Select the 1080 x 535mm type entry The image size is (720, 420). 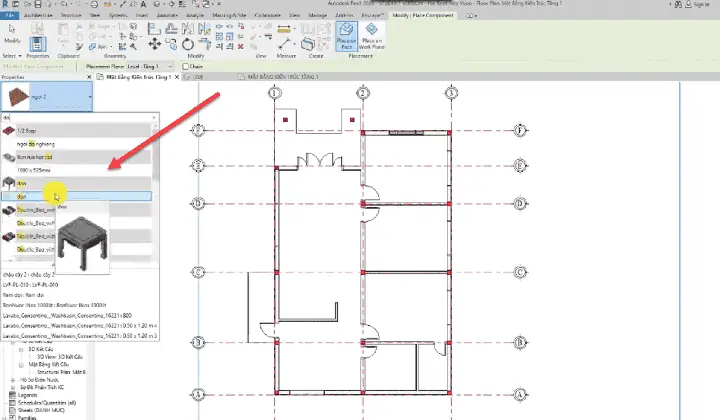pyautogui.click(x=76, y=170)
